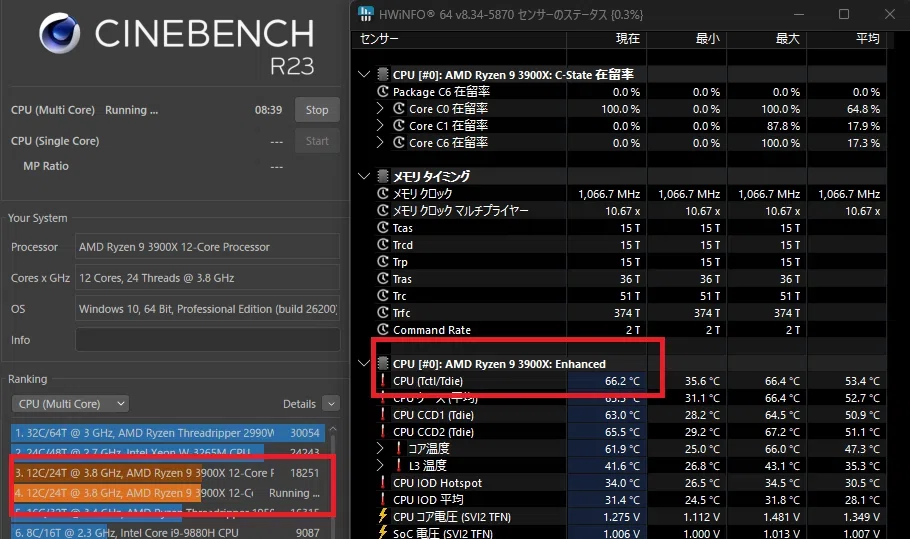Open the Details dropdown arrow in Ranking
This screenshot has width=910, height=539.
click(331, 404)
